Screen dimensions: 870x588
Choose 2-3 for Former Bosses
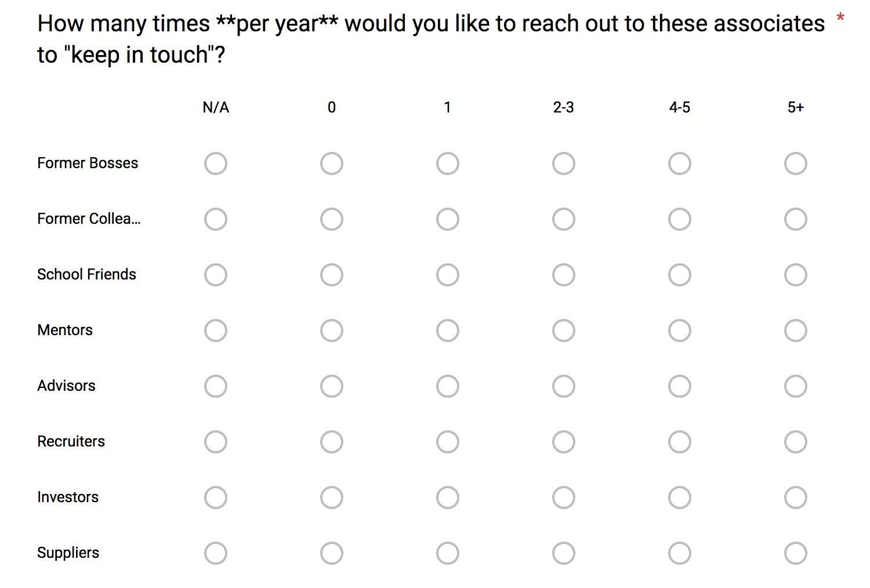tap(564, 164)
